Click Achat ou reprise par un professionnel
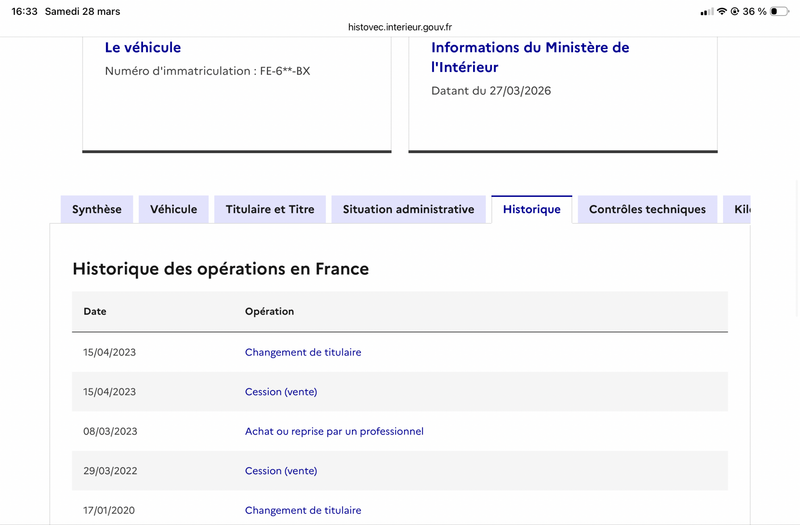 pos(334,431)
